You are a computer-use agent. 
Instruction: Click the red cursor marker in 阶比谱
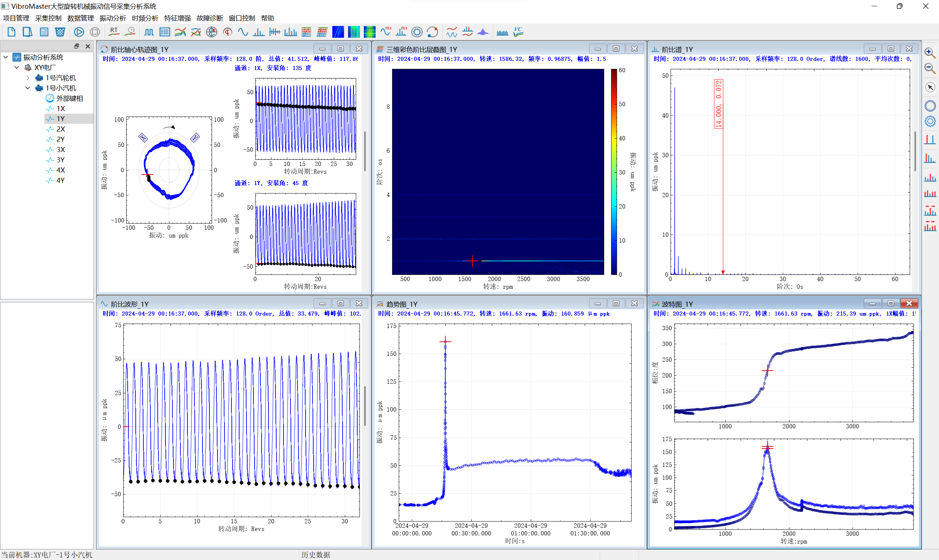[x=723, y=272]
